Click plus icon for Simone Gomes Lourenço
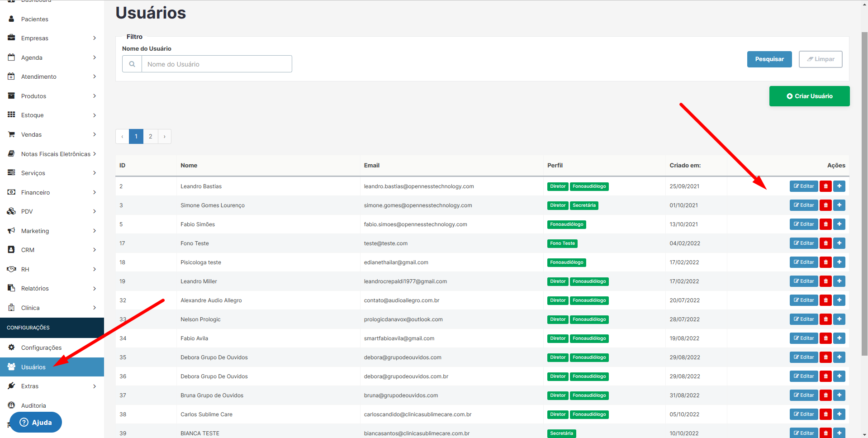Viewport: 868px width, 438px height. (839, 205)
